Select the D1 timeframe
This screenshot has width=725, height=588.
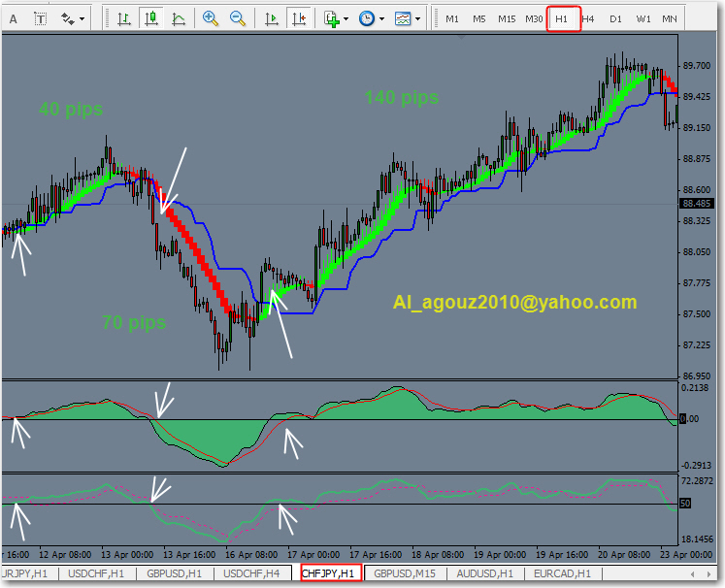click(615, 19)
